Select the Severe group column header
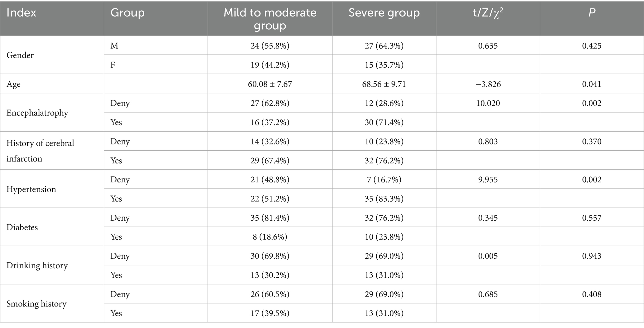 coord(384,13)
